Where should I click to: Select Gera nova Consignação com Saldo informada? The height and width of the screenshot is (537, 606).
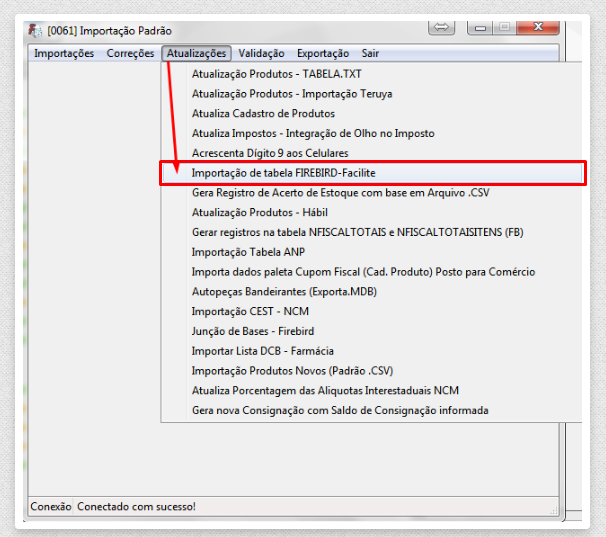[x=371, y=410]
